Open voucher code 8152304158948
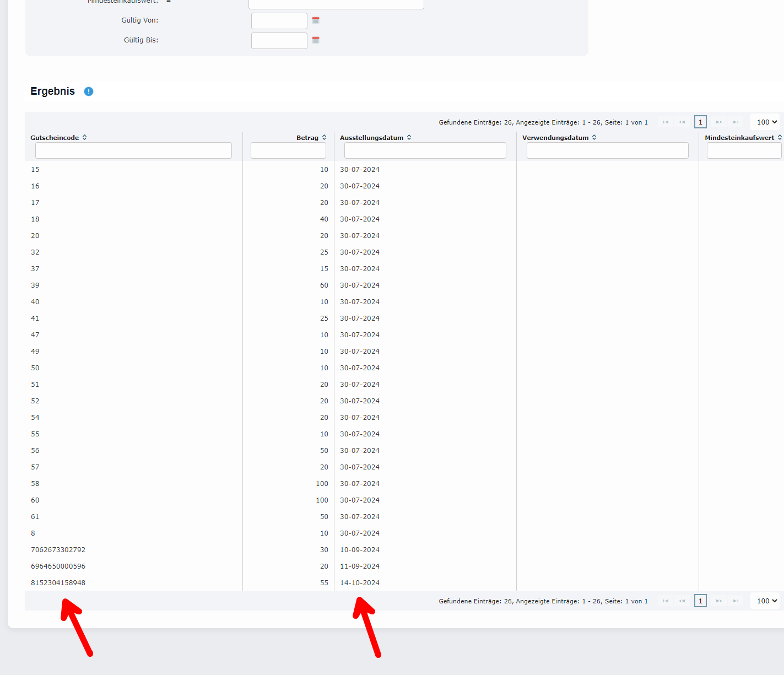The height and width of the screenshot is (675, 784). pyautogui.click(x=58, y=582)
